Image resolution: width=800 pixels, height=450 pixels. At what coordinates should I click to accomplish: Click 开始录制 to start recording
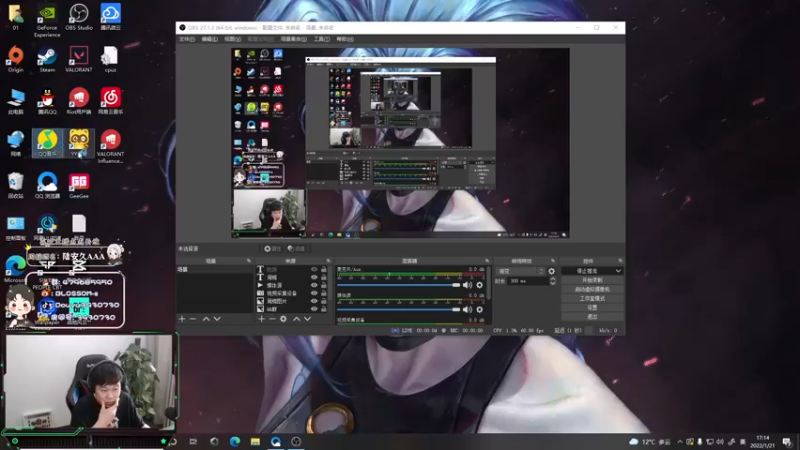(x=592, y=280)
